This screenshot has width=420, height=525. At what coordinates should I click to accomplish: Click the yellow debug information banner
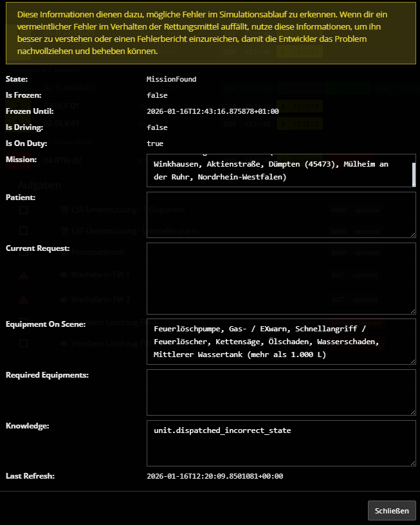click(210, 32)
